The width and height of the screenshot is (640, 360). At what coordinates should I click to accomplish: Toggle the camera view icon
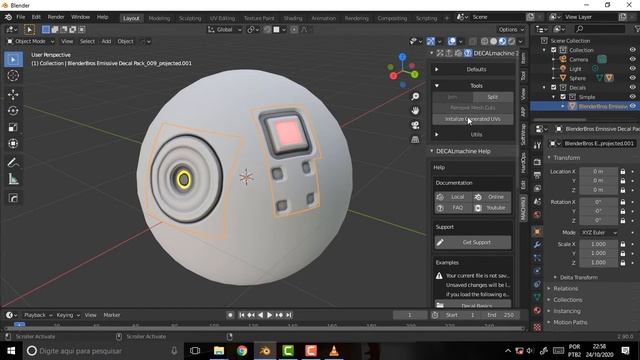point(415,125)
